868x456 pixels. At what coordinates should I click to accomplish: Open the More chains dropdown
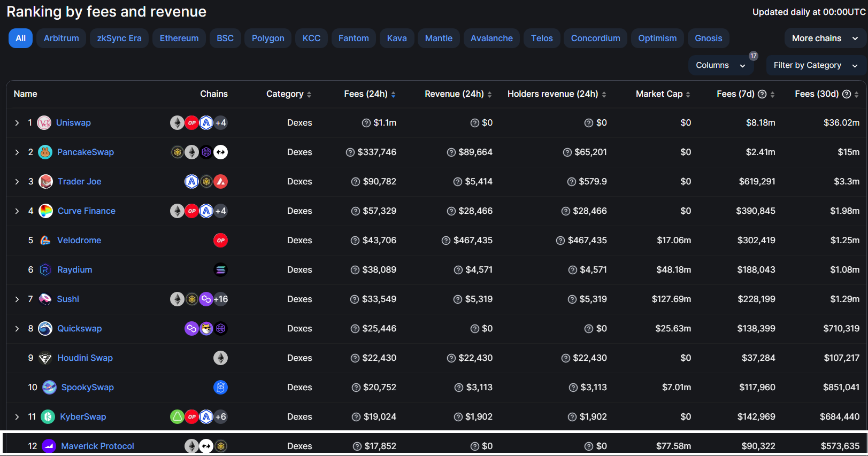(825, 38)
